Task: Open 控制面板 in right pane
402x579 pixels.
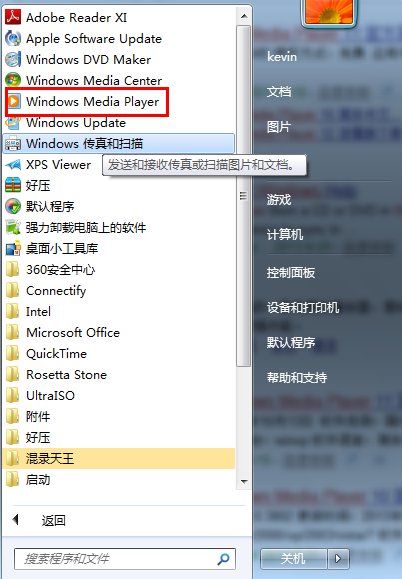Action: pyautogui.click(x=291, y=273)
